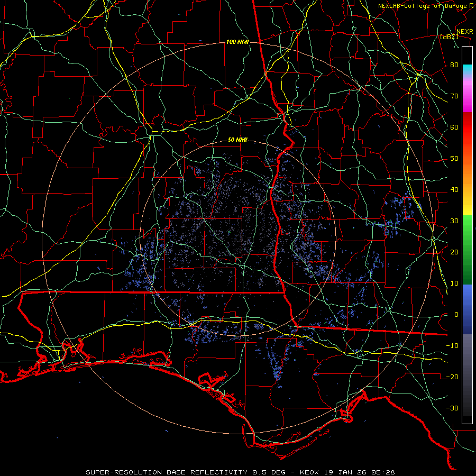Click the 50 NMI range ring label
This screenshot has height=476, width=476.
click(237, 140)
